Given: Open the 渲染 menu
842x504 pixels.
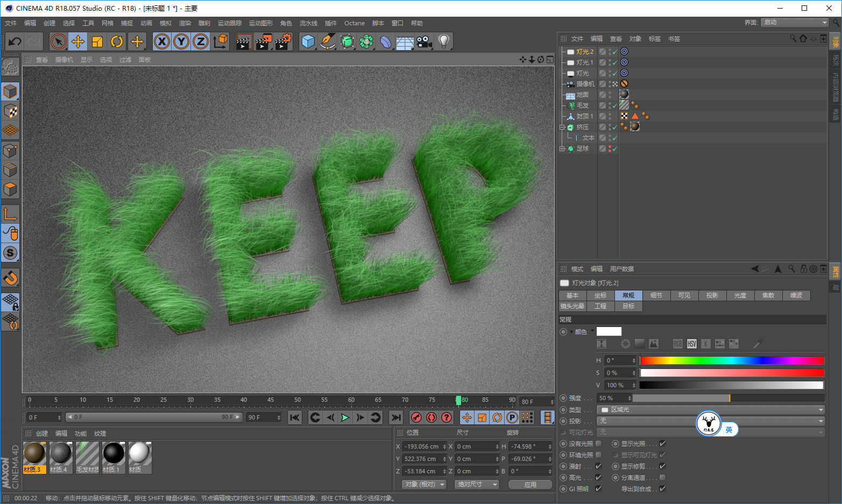Looking at the screenshot, I should 185,23.
